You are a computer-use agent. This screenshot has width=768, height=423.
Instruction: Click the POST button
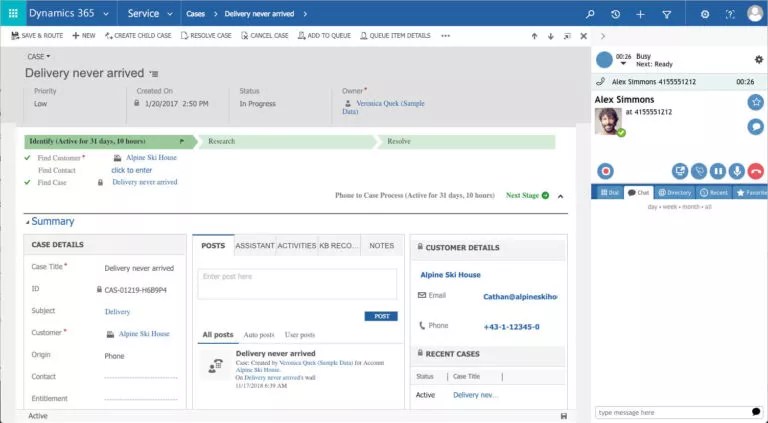(381, 316)
